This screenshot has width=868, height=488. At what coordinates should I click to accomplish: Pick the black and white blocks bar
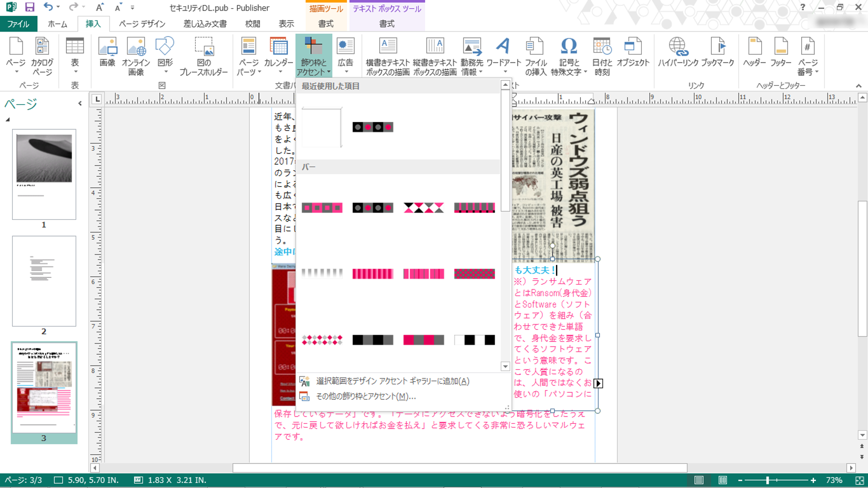point(475,340)
